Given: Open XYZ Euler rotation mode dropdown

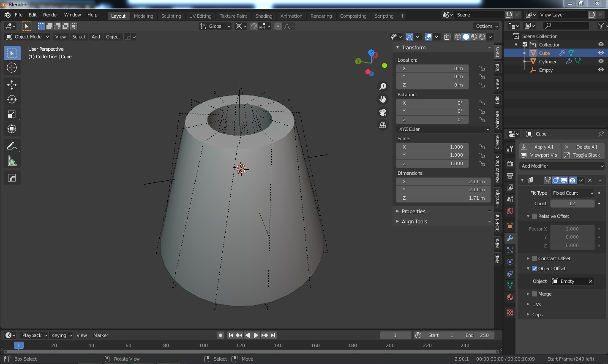Looking at the screenshot, I should coord(443,129).
